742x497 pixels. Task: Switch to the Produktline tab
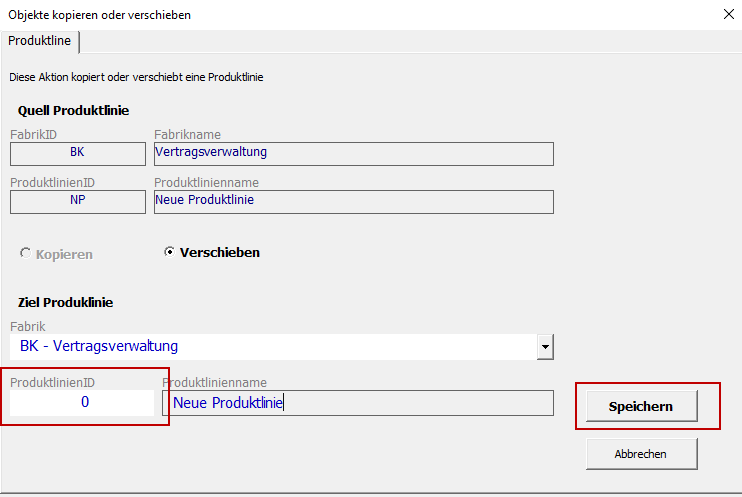[x=40, y=41]
